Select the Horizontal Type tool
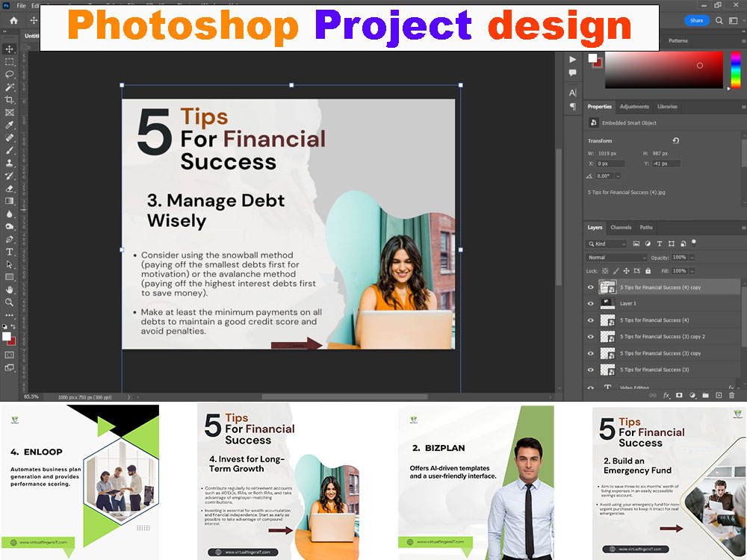Screen dimensions: 747x560 [x=9, y=252]
